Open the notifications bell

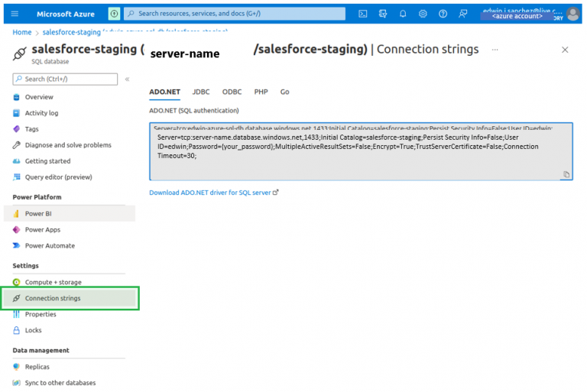tap(403, 14)
